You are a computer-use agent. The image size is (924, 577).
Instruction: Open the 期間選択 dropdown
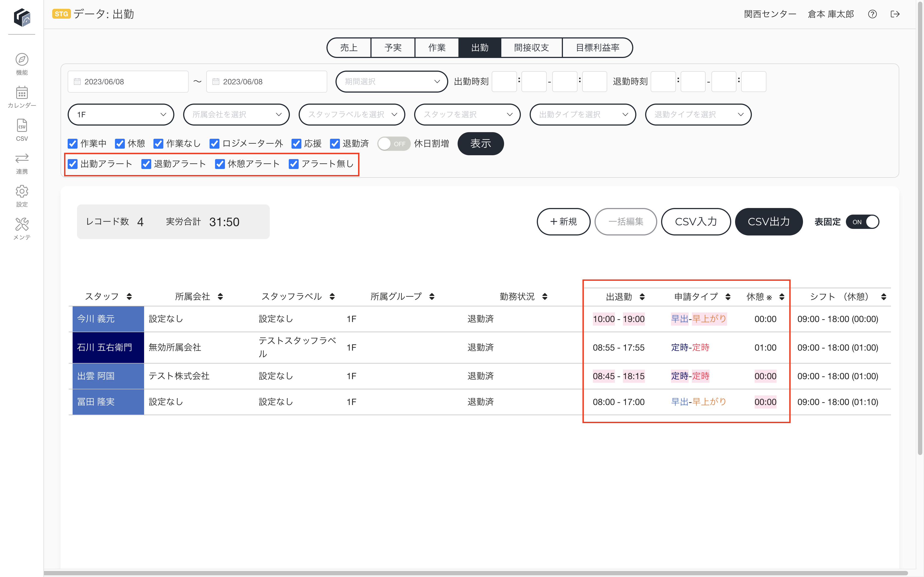click(391, 82)
